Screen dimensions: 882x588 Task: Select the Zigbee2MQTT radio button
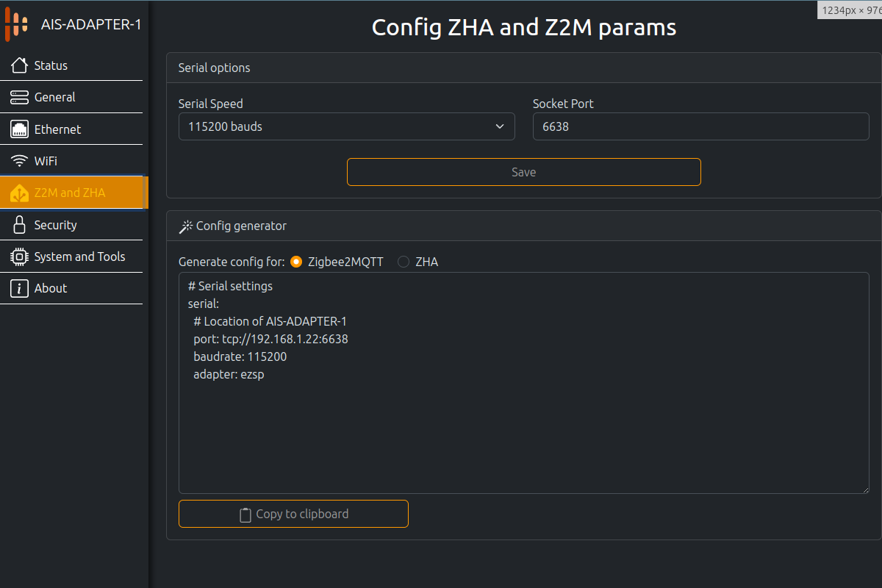[296, 262]
